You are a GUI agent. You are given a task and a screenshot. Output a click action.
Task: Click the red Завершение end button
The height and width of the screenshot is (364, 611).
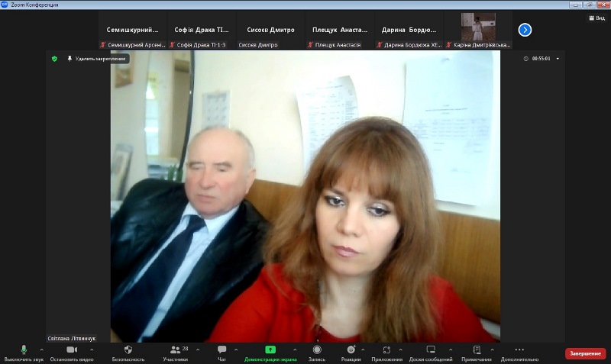585,353
